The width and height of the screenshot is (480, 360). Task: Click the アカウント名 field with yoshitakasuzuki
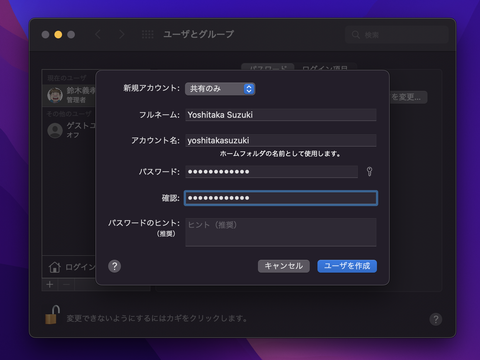pyautogui.click(x=281, y=140)
